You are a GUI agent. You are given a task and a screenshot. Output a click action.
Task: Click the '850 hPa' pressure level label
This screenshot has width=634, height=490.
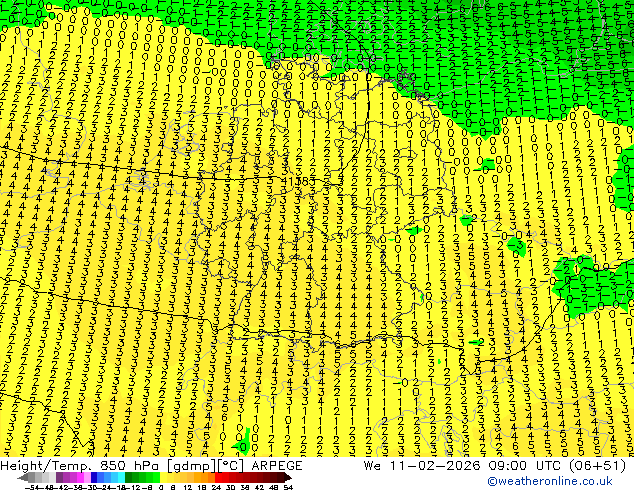[131, 466]
